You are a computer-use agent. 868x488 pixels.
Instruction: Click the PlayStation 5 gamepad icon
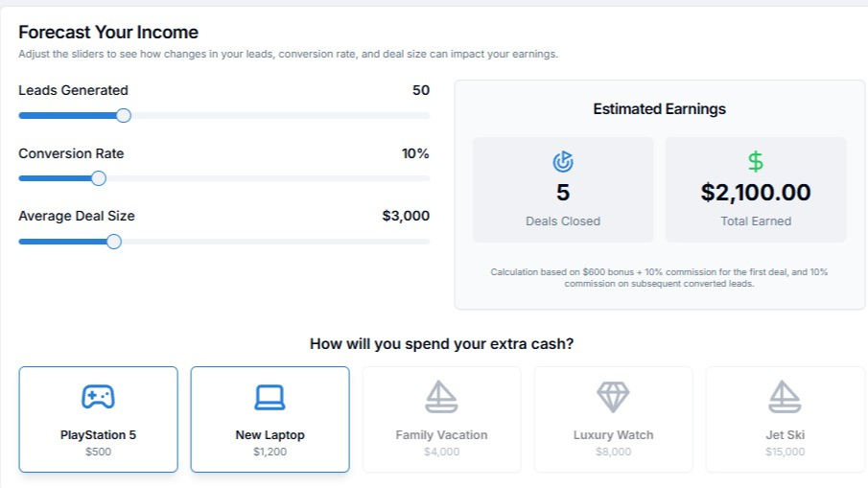tap(98, 397)
